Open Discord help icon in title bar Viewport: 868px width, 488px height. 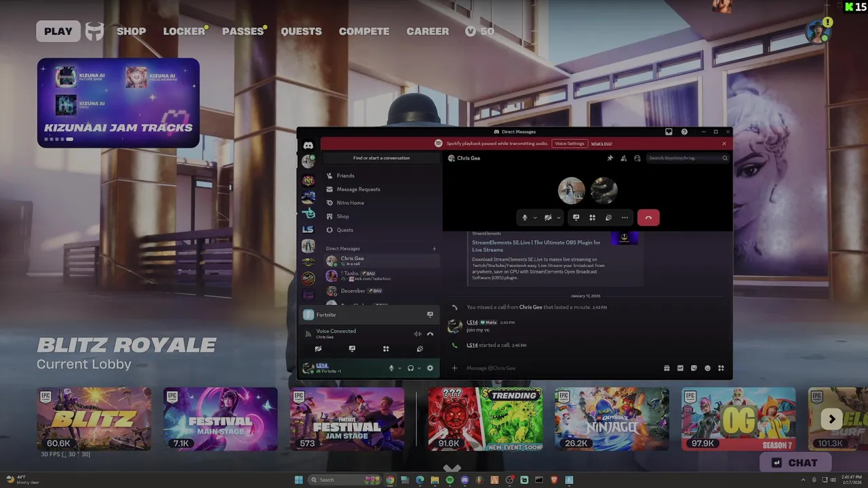click(x=684, y=131)
